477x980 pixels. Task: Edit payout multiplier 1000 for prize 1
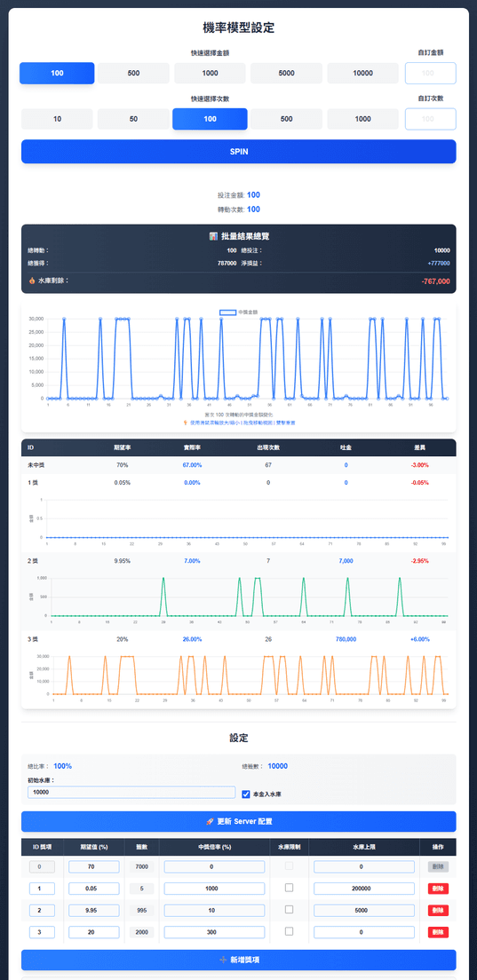[x=214, y=888]
